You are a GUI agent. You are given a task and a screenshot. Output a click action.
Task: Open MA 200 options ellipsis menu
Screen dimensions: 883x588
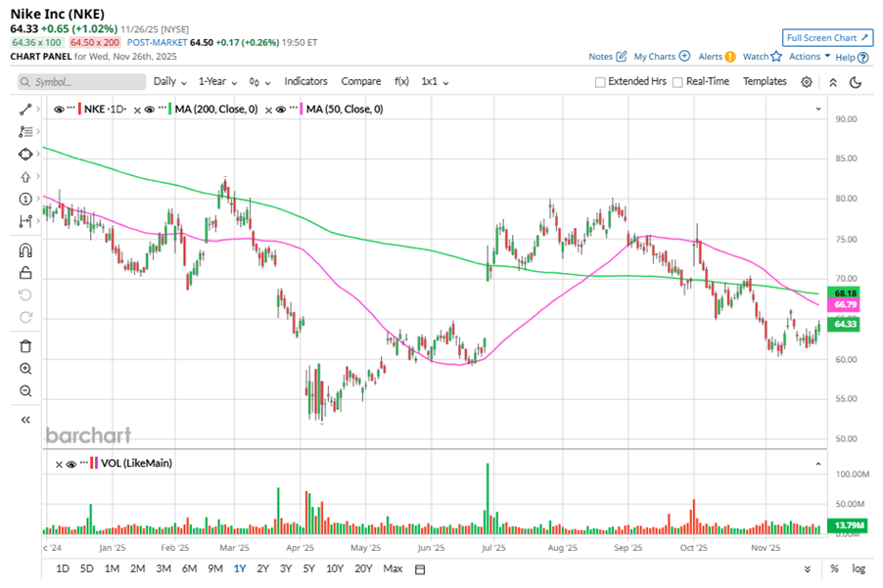(162, 107)
